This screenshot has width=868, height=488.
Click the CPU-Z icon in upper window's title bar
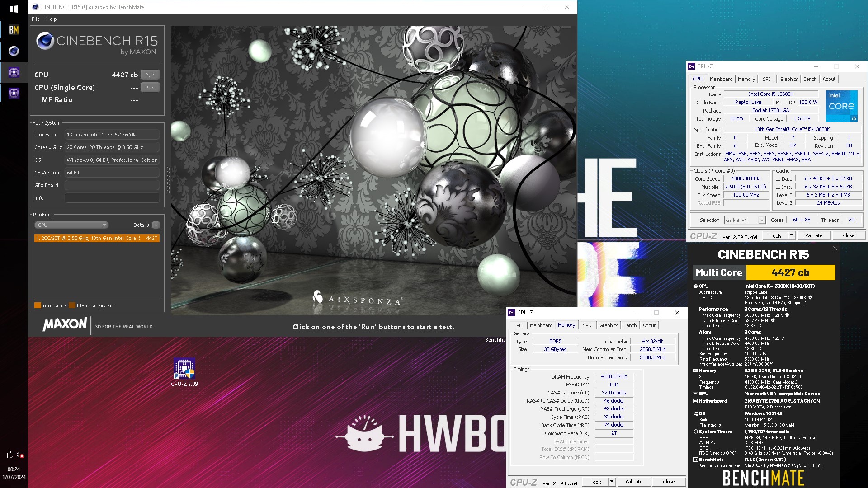(x=691, y=66)
